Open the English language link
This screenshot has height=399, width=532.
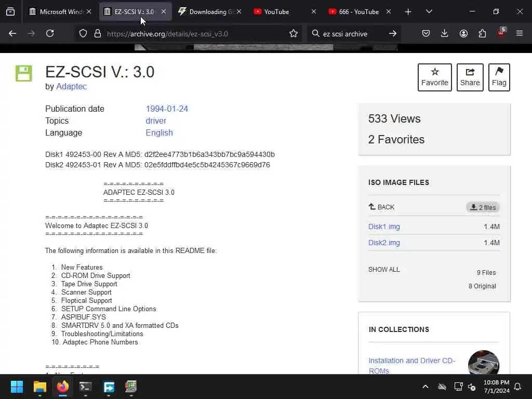(159, 132)
